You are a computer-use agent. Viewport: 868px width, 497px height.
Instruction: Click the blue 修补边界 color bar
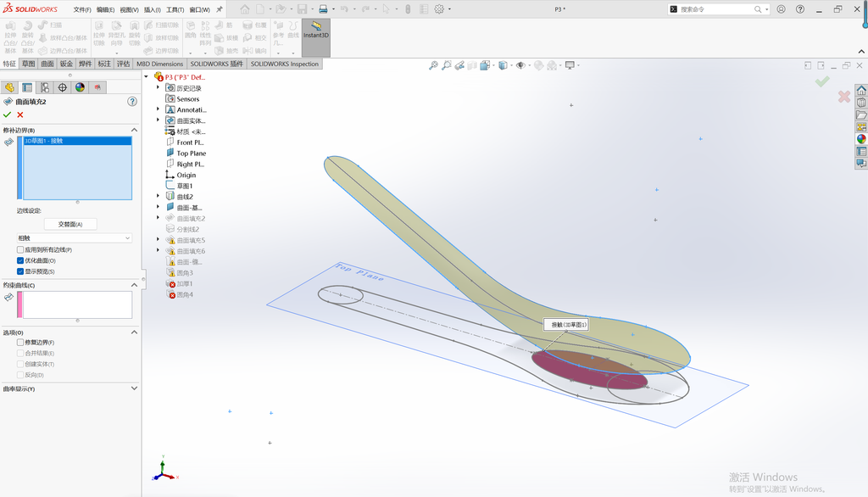click(19, 168)
